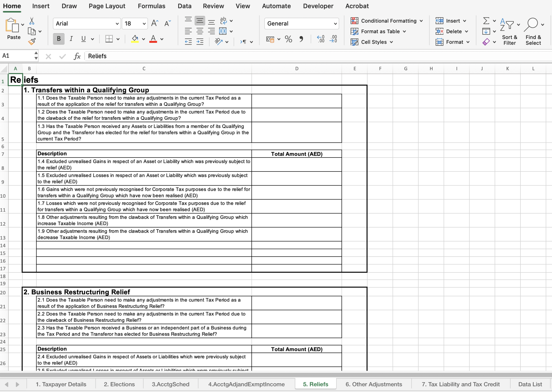This screenshot has height=392, width=552.
Task: Click the Increase Decimal icon
Action: tap(320, 39)
